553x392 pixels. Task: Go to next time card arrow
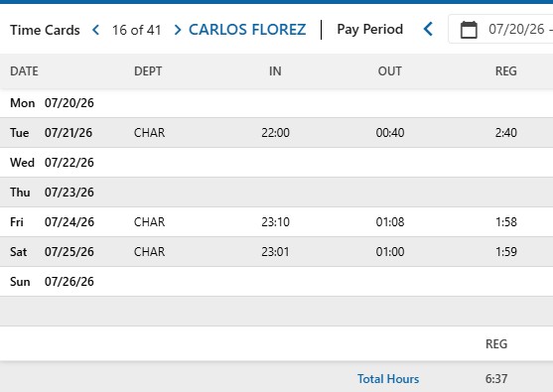click(x=178, y=30)
